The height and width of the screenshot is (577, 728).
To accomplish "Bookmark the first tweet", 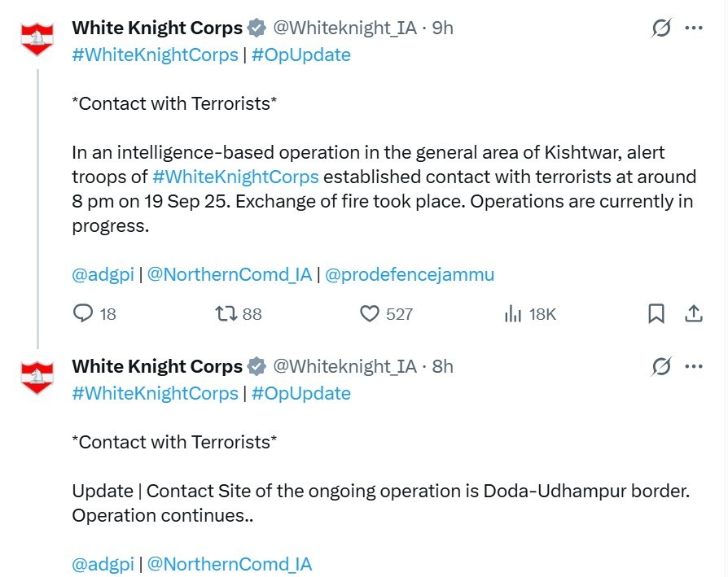I will [x=656, y=313].
